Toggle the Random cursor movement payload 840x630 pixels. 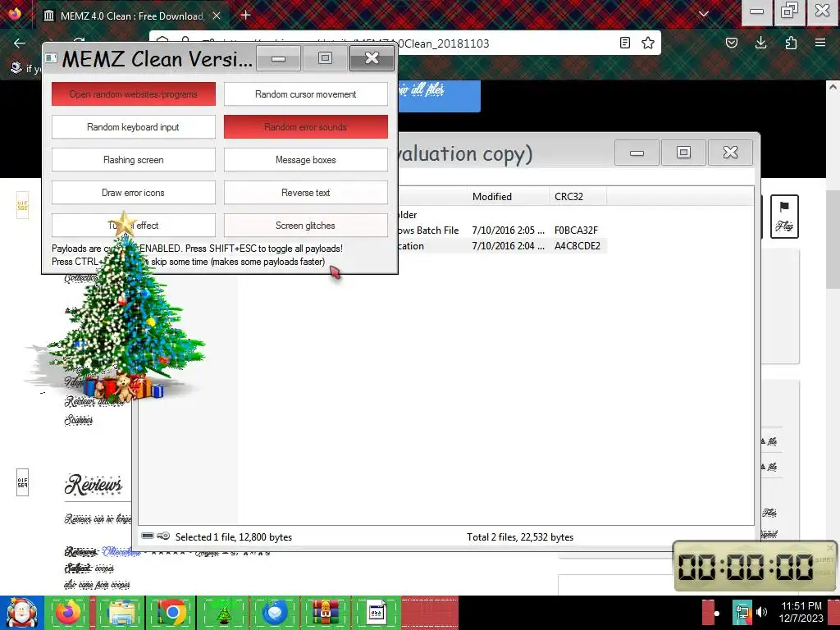click(x=305, y=94)
